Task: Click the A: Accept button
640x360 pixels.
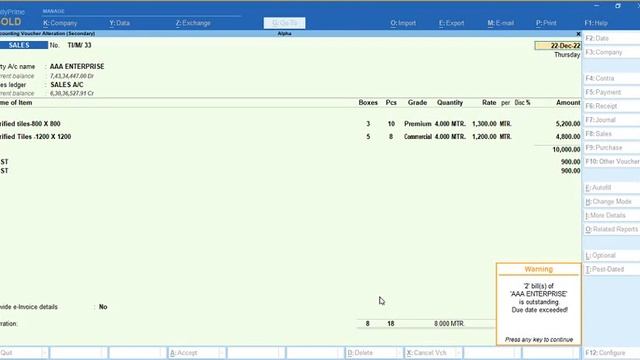Action: pyautogui.click(x=196, y=353)
